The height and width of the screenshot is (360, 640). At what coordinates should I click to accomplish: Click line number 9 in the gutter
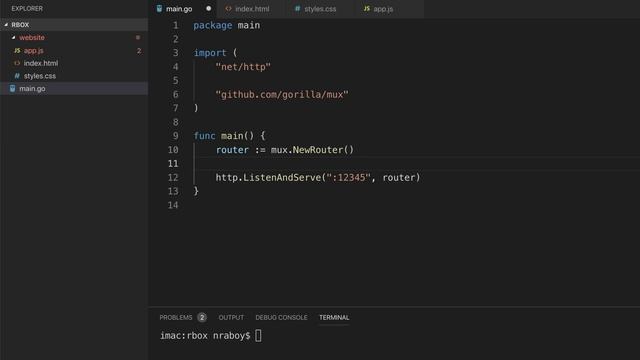[176, 136]
